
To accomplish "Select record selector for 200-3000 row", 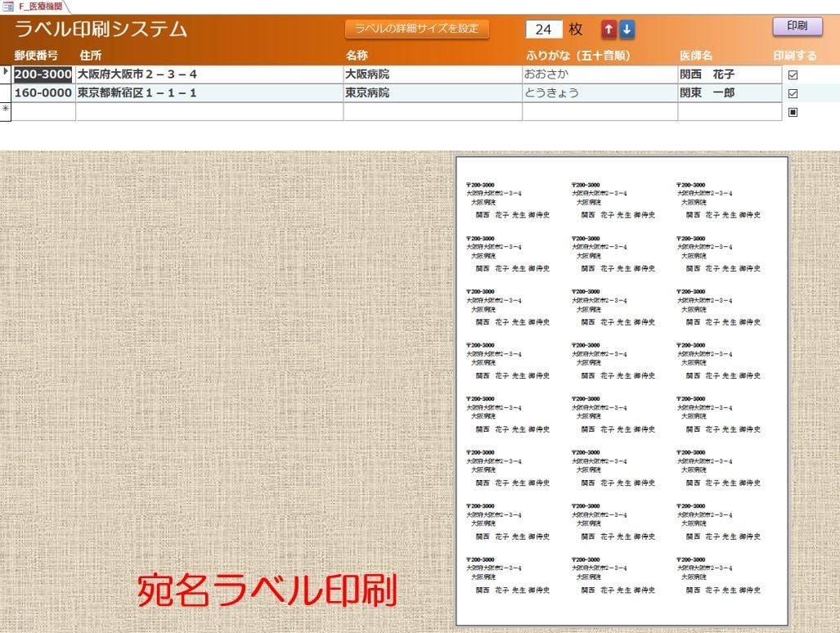I will coord(6,74).
